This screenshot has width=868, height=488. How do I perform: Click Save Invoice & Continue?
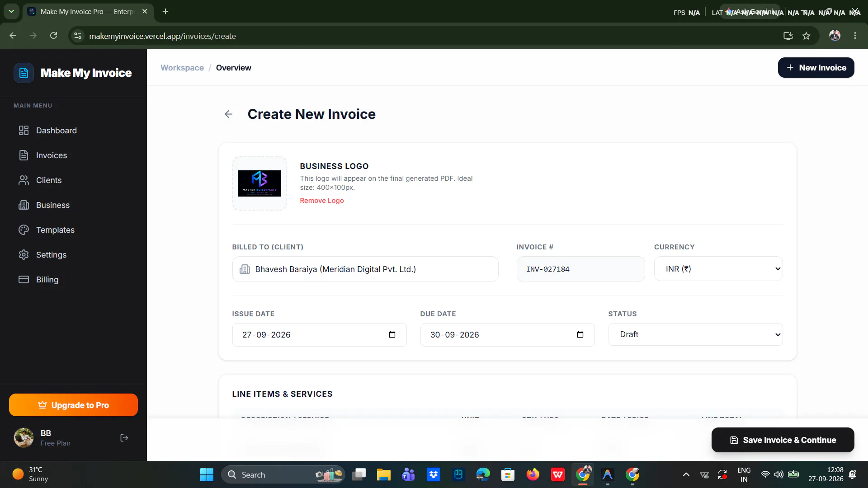tap(783, 440)
